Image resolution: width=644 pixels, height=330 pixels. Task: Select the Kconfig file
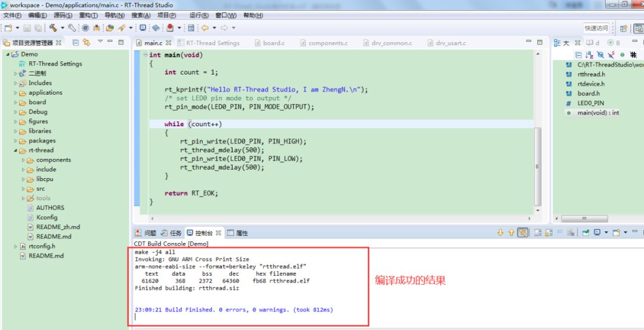pos(42,217)
